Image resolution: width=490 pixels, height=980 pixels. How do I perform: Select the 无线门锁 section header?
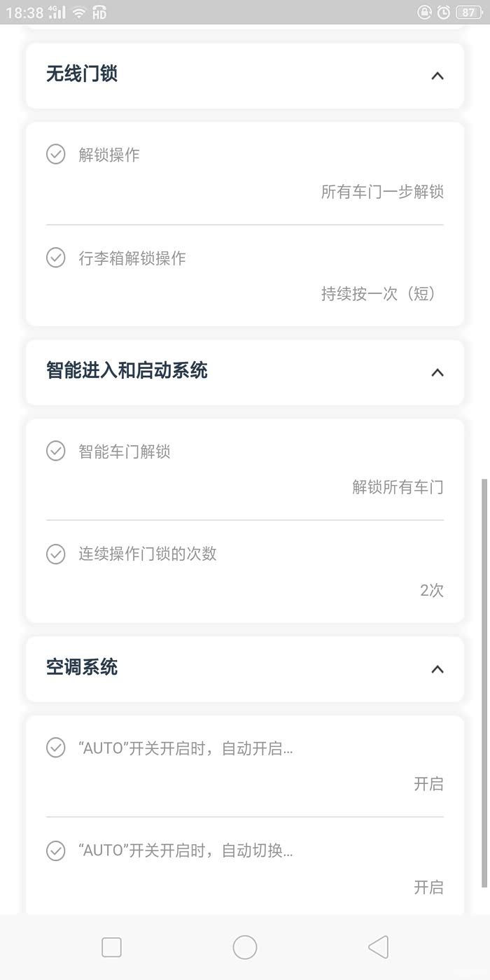click(82, 74)
